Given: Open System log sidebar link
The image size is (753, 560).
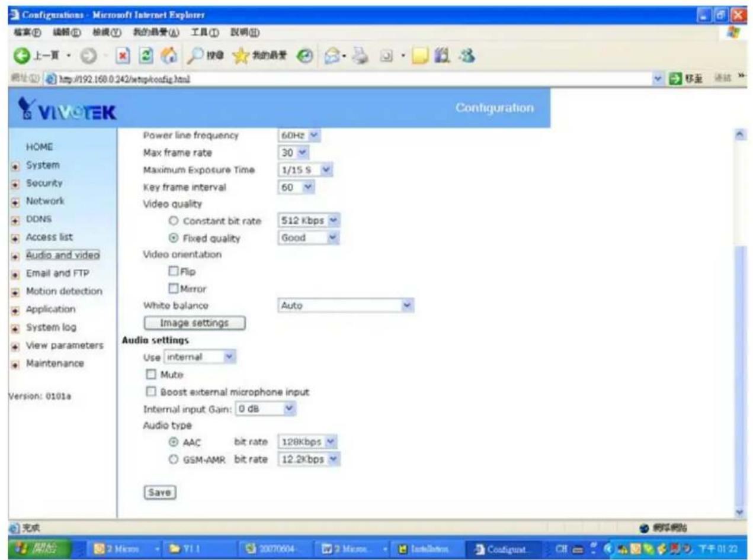Looking at the screenshot, I should 51,327.
